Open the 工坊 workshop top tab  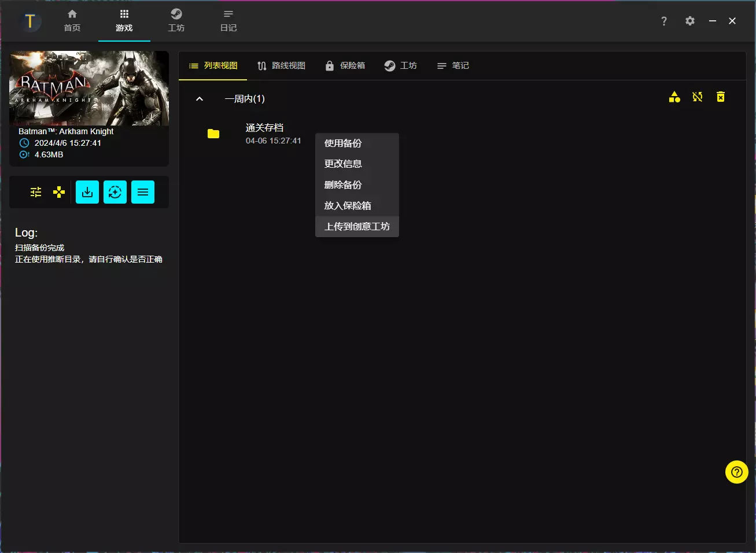pyautogui.click(x=176, y=21)
